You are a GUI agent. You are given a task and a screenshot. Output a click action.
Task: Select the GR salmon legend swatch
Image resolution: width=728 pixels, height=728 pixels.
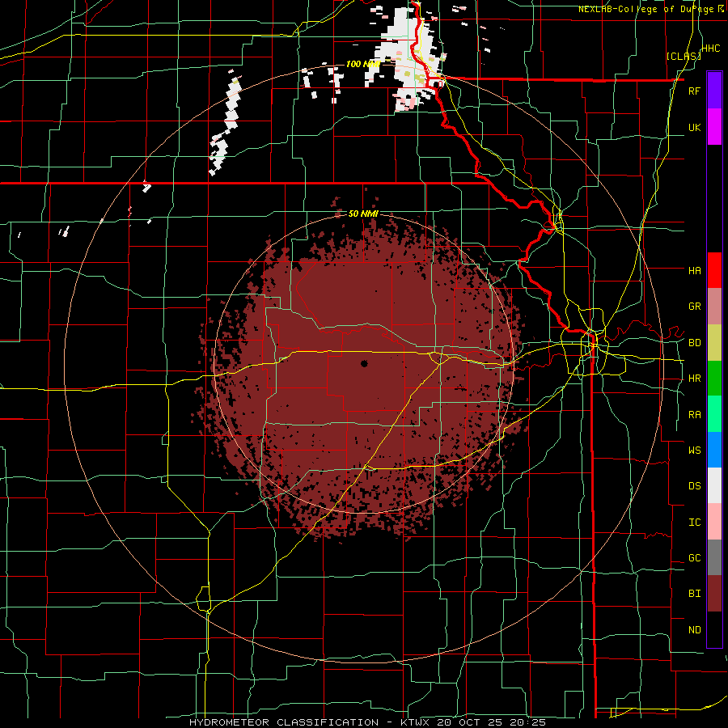tap(714, 307)
